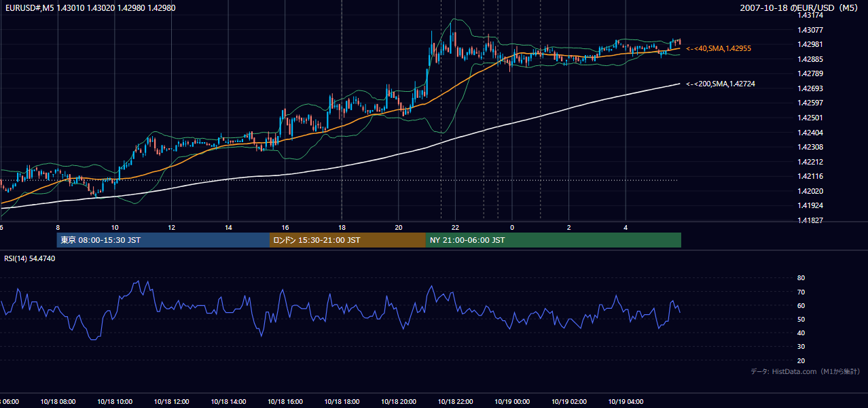Click the RSI 20 level label
868x408 pixels.
tap(801, 360)
